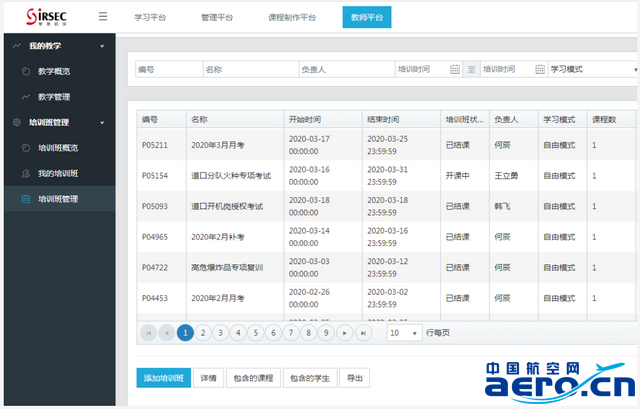Select the 教师平台 tab
The image size is (640, 409).
click(367, 17)
